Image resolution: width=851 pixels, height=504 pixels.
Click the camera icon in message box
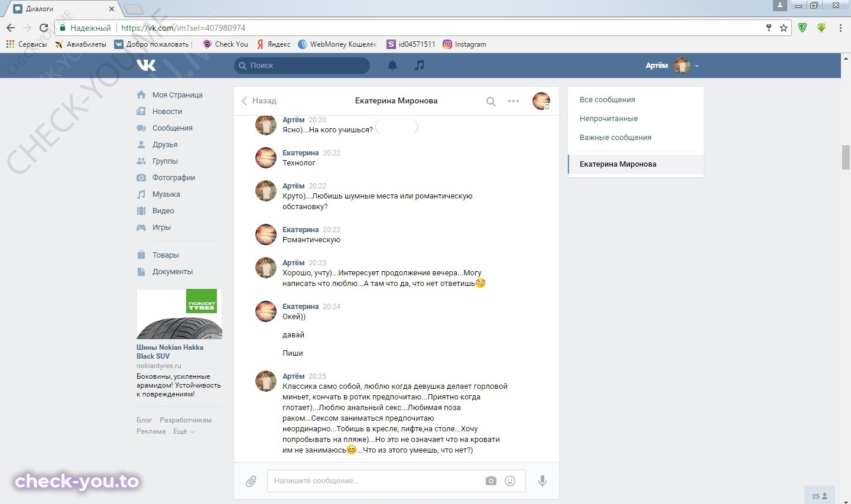491,481
